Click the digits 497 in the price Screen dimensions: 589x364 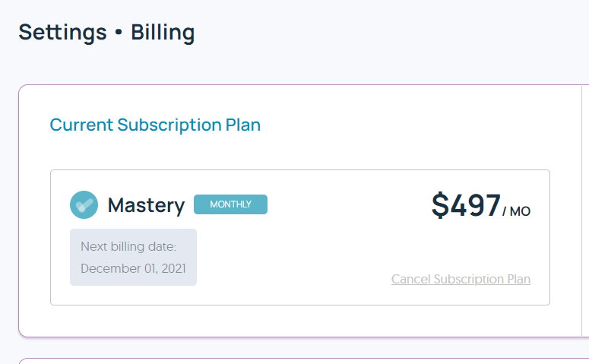475,205
